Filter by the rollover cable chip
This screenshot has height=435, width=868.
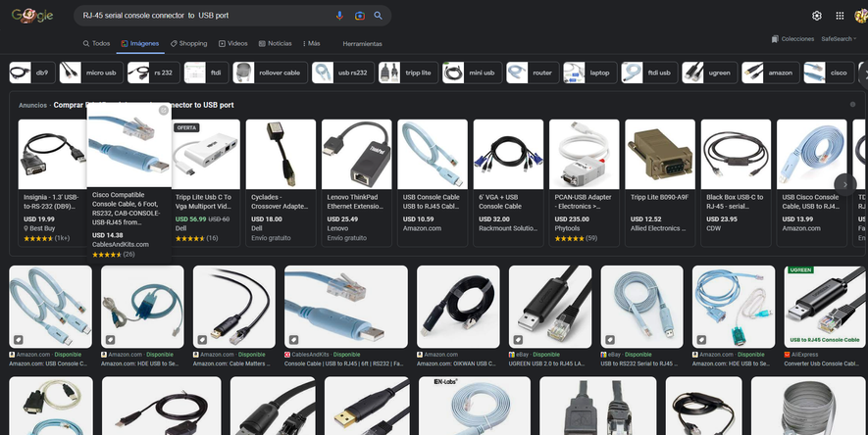(x=270, y=72)
